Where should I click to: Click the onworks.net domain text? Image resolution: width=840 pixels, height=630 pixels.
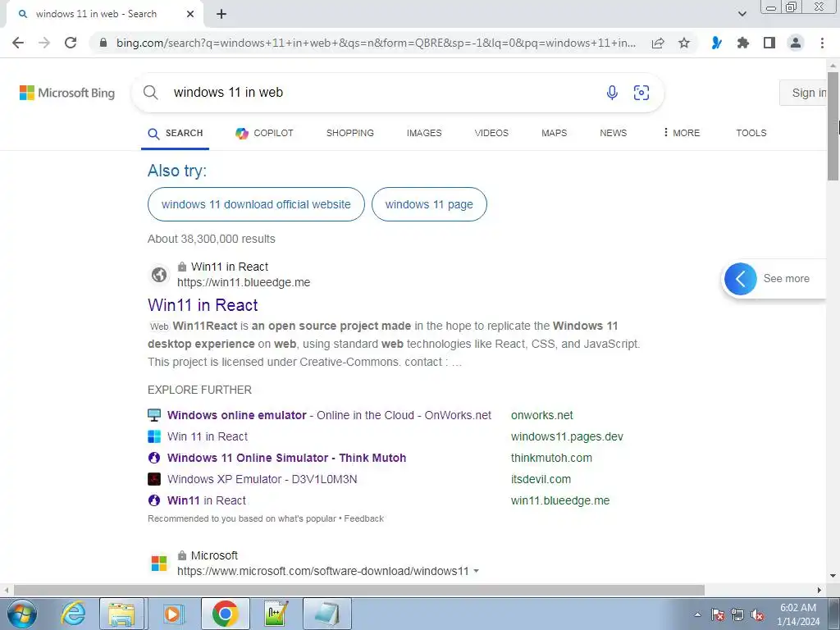541,415
